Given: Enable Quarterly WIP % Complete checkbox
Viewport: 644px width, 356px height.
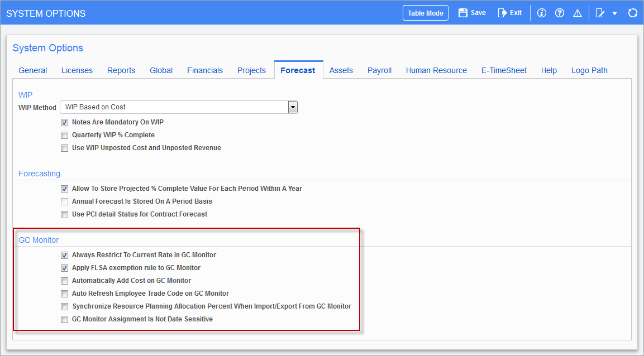Looking at the screenshot, I should point(64,135).
